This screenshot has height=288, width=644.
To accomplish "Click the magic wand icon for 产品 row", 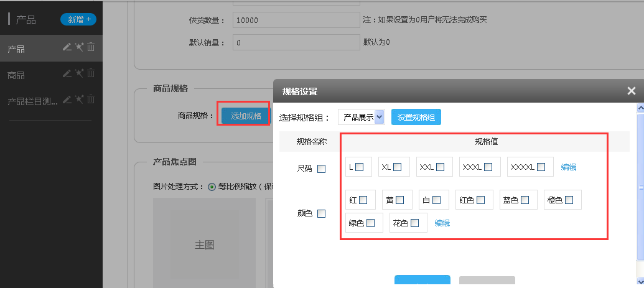I will pyautogui.click(x=79, y=47).
